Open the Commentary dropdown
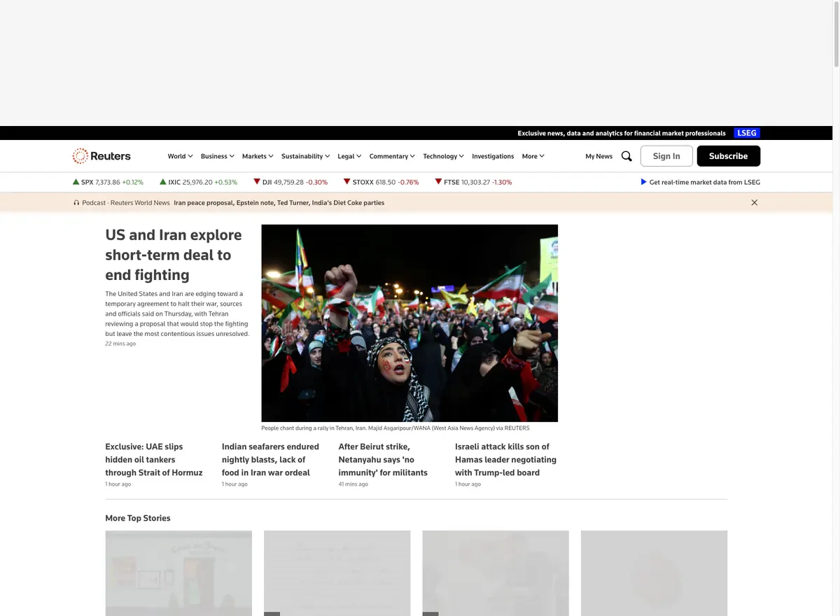 pos(392,156)
